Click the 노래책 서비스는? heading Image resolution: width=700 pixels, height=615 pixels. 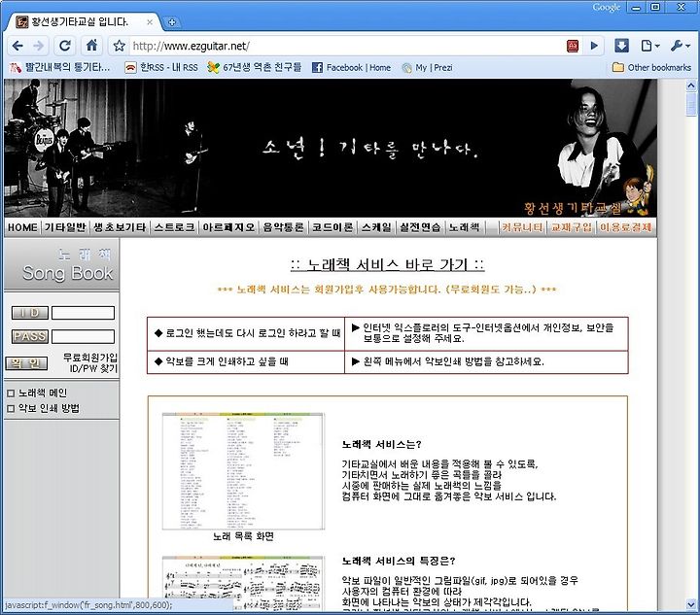tap(382, 445)
